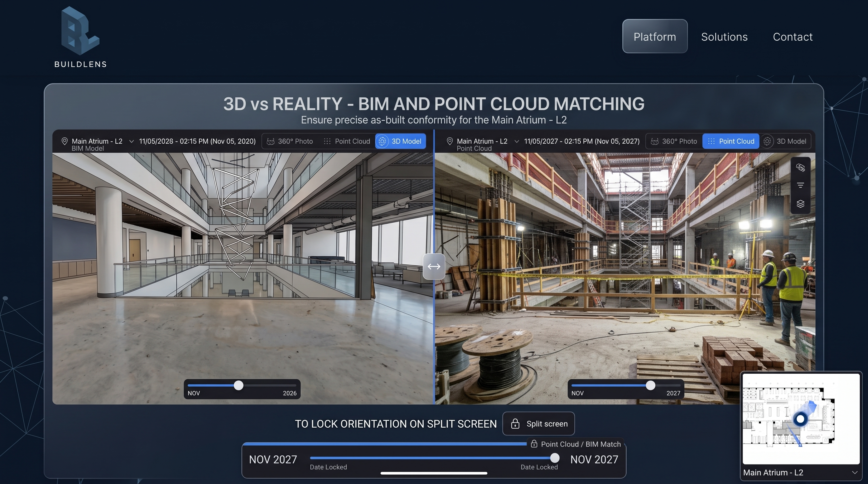Screen dimensions: 868x484
Task: Click the left NOV 2027 timeline label
Action: coord(273,460)
